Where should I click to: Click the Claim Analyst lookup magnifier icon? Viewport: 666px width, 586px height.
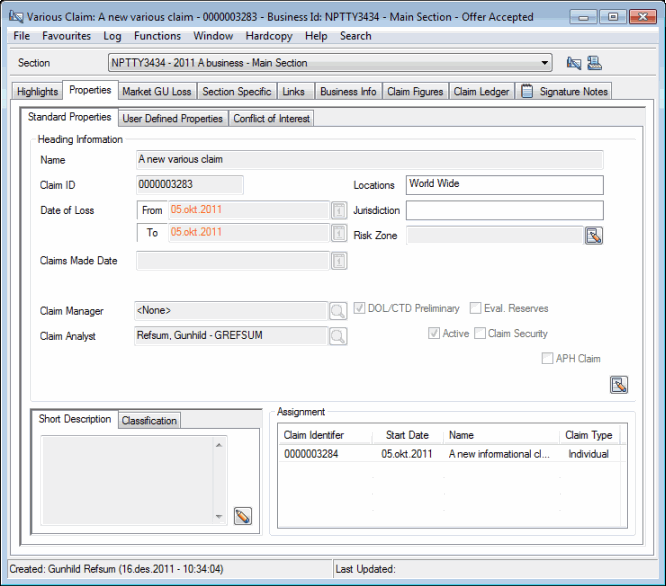pos(338,336)
